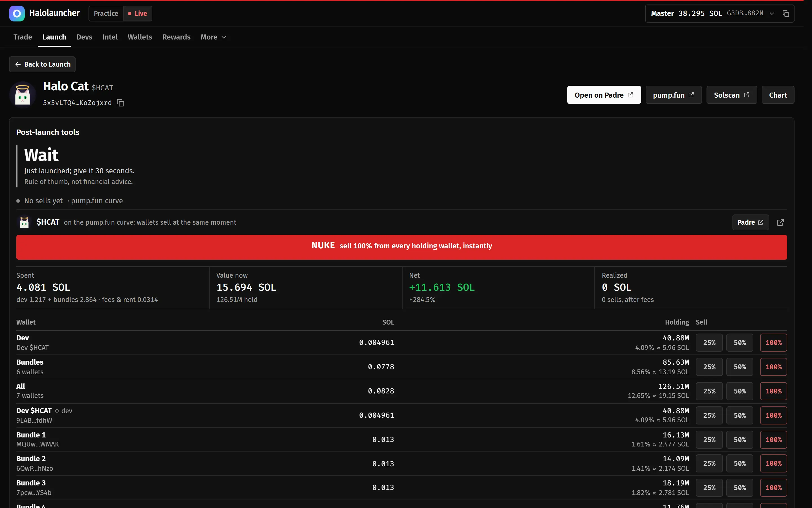Sell 100% from Bundle 1 wallet
This screenshot has width=812, height=508.
(773, 439)
